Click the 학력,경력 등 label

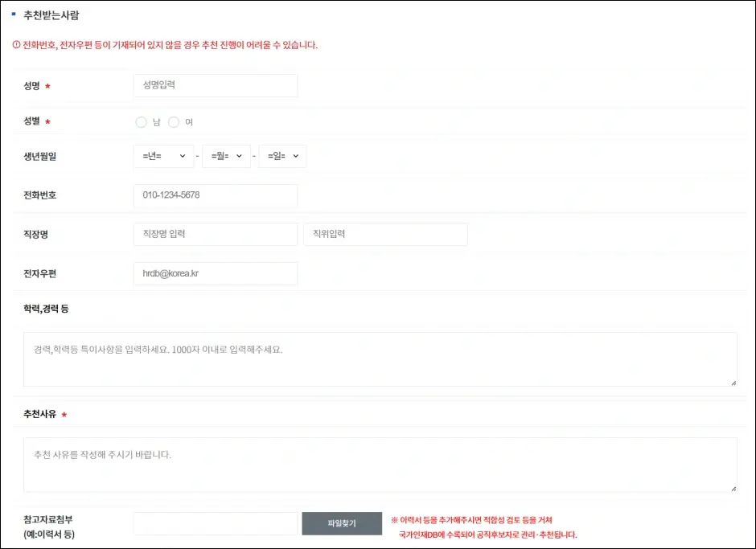(47, 309)
